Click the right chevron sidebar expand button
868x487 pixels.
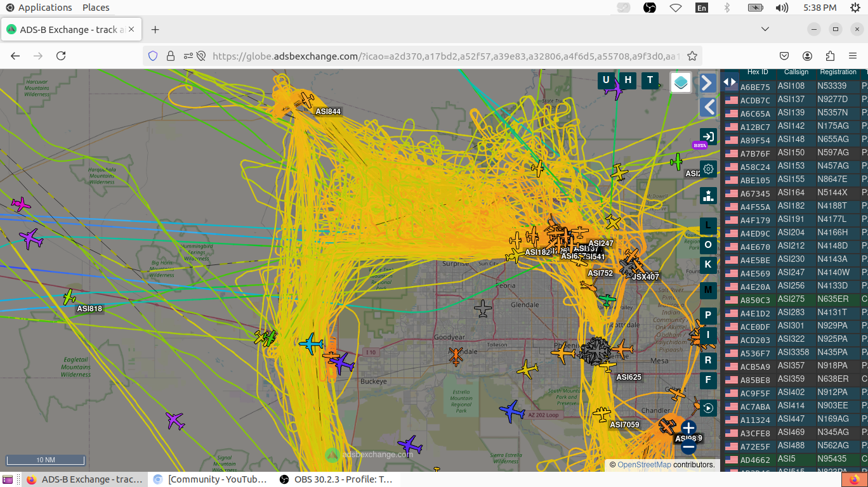(708, 82)
